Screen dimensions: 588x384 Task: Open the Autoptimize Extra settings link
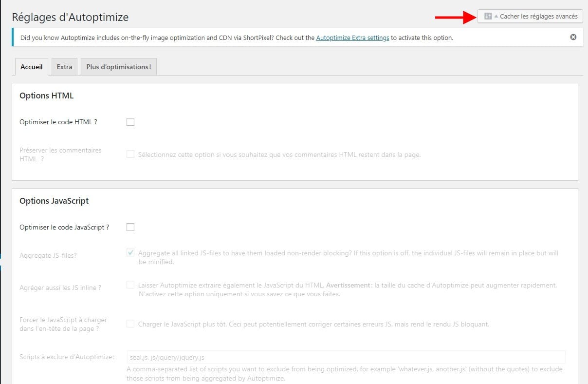pos(352,38)
